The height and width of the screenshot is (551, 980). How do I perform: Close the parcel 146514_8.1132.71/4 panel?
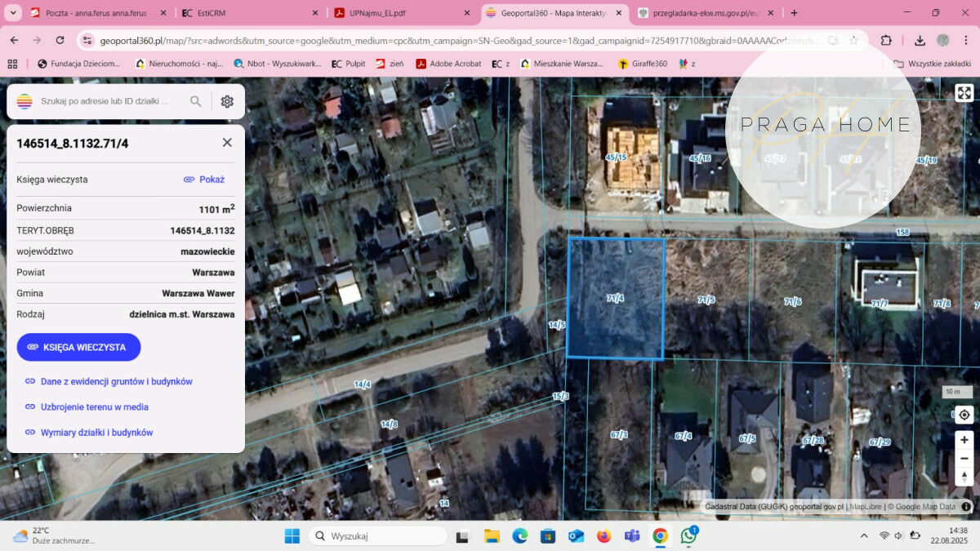[x=227, y=143]
